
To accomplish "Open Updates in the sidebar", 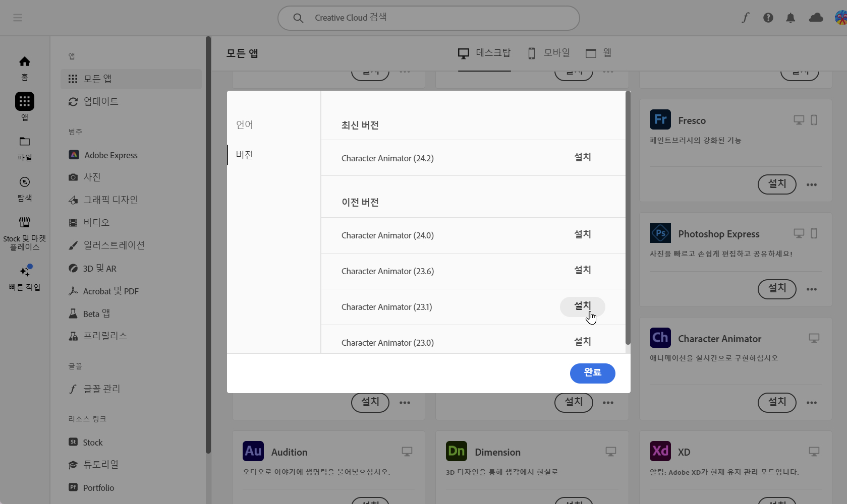I will [x=131, y=102].
